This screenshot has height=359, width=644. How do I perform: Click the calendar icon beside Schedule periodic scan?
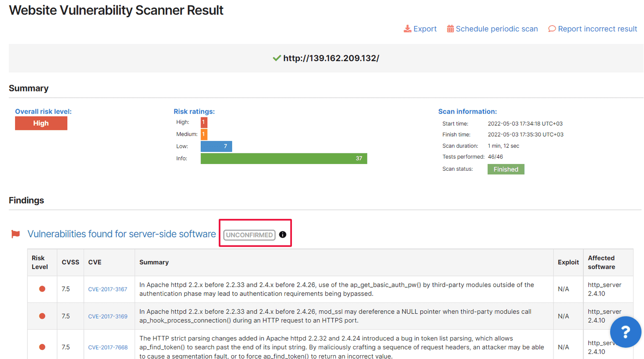pos(450,29)
